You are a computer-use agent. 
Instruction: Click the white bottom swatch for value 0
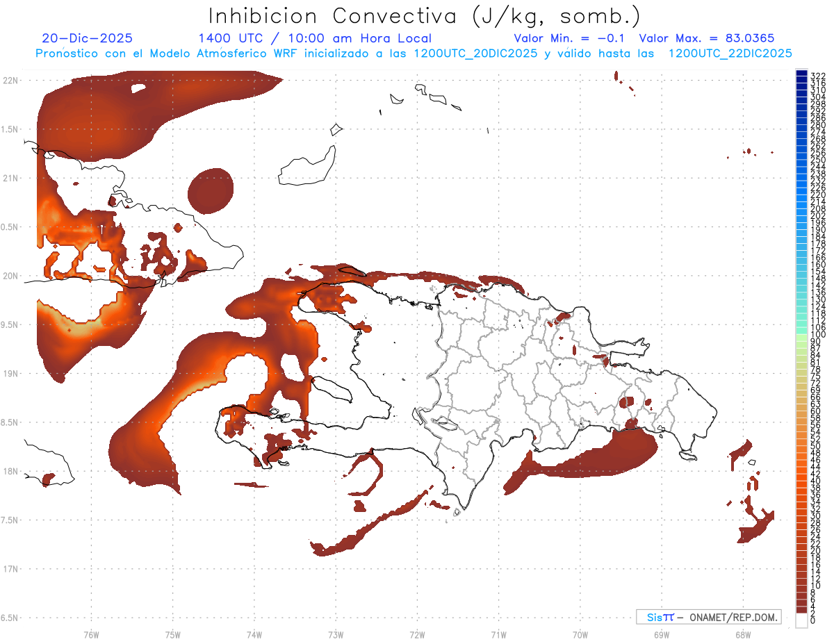coord(801,622)
